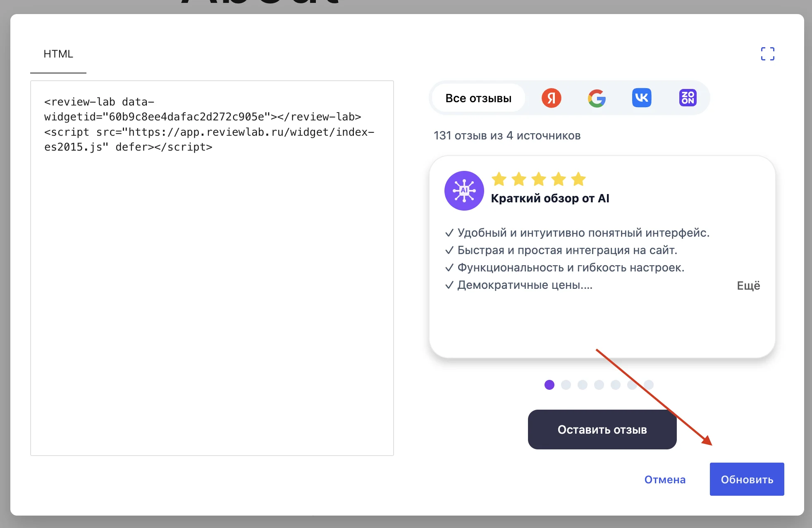Filter reviews by the Yandex icon
Screen dimensions: 812x528
(x=551, y=98)
